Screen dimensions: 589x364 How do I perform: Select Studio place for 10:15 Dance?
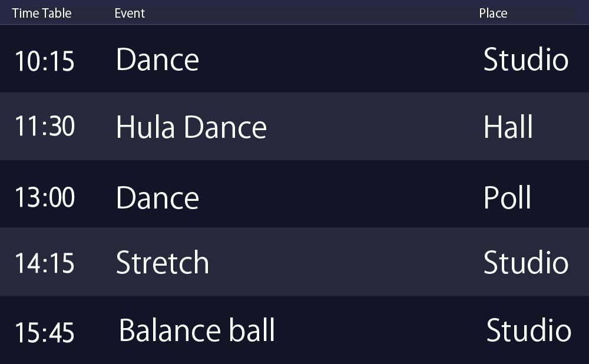click(526, 59)
